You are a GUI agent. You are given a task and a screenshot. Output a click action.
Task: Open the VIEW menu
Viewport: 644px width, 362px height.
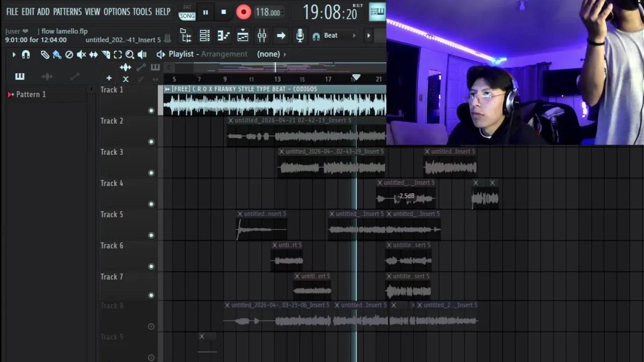tap(93, 12)
